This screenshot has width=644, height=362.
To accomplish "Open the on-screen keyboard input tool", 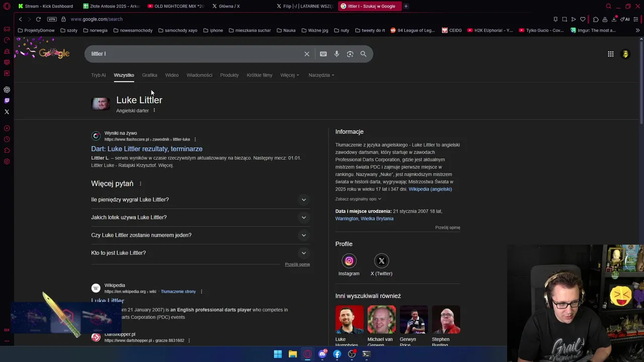I will tap(324, 54).
